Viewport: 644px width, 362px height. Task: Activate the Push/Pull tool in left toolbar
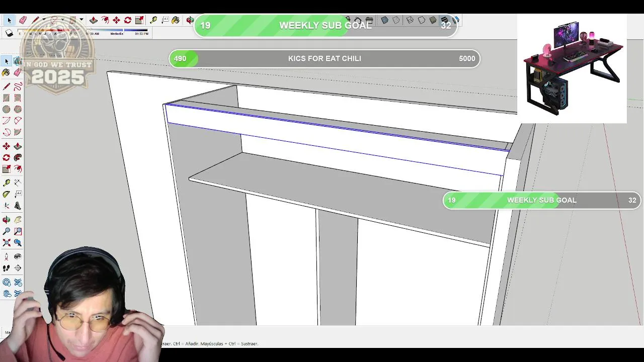point(18,146)
